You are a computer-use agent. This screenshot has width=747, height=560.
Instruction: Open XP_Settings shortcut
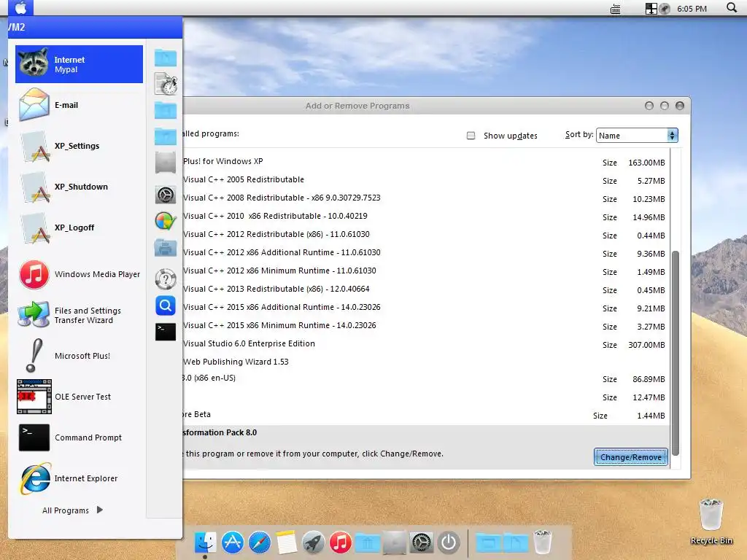click(x=79, y=146)
